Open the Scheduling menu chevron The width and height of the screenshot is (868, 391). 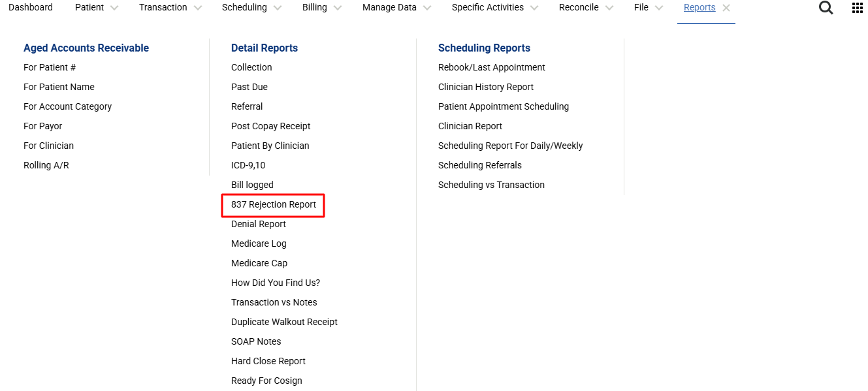coord(277,8)
